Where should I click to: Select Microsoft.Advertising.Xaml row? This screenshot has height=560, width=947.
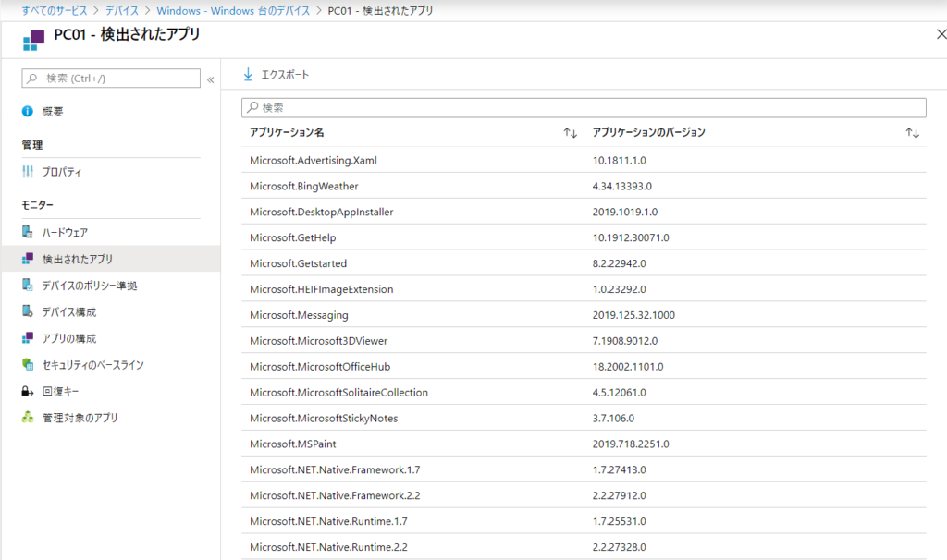(584, 160)
